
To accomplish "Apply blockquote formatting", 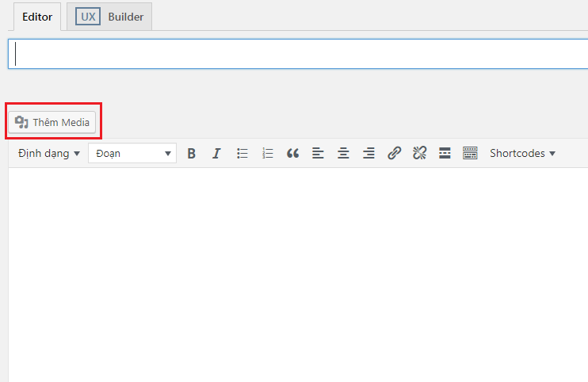I will click(292, 153).
